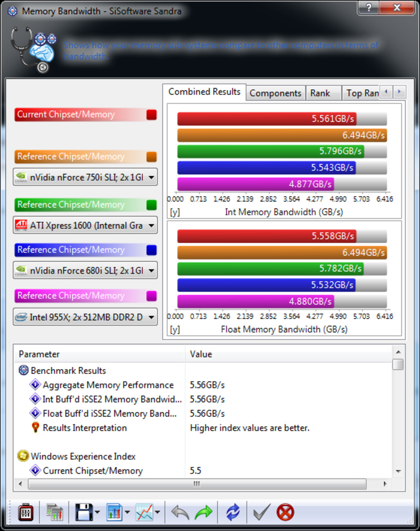Screen dimensions: 420x531
Task: Open the nVidia nForce 750i SLI dropdown
Action: point(85,177)
